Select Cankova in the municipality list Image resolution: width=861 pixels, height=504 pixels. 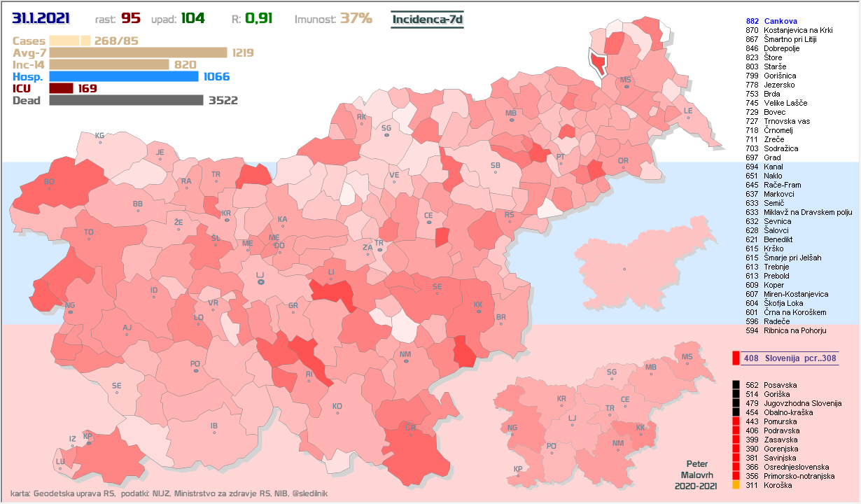coord(780,22)
